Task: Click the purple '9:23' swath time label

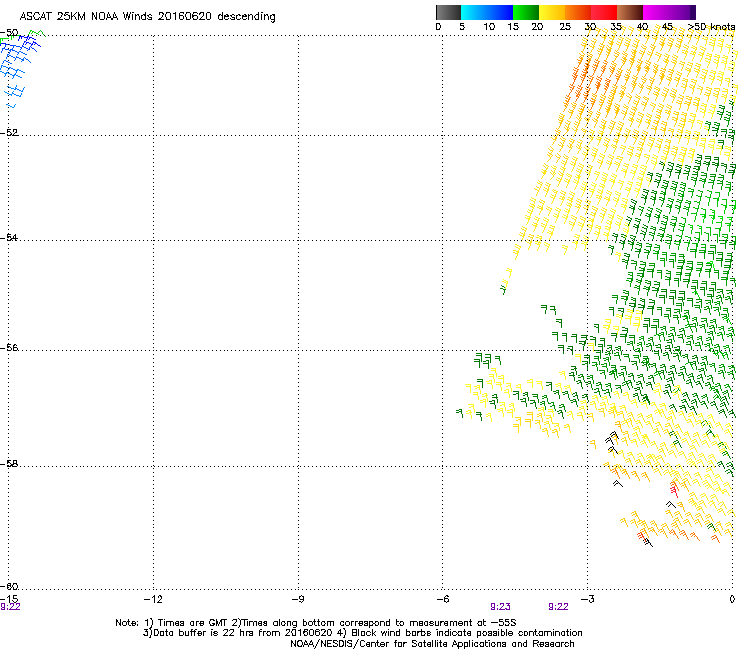Action: pos(500,607)
